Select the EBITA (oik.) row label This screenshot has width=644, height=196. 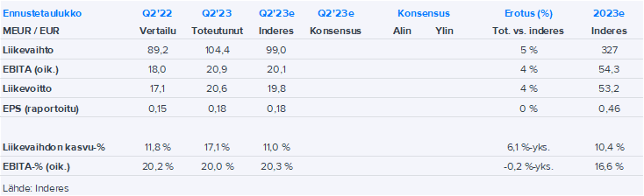point(31,69)
